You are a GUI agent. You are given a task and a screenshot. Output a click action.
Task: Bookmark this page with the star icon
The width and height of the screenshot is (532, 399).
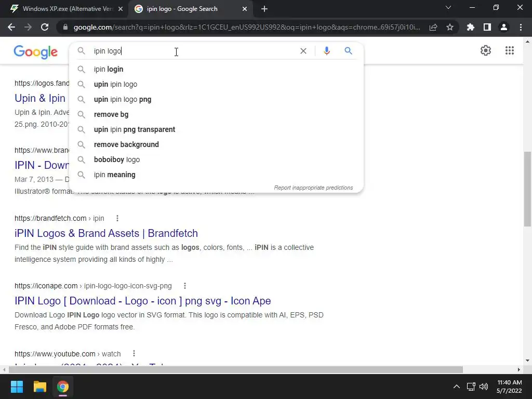click(x=450, y=27)
